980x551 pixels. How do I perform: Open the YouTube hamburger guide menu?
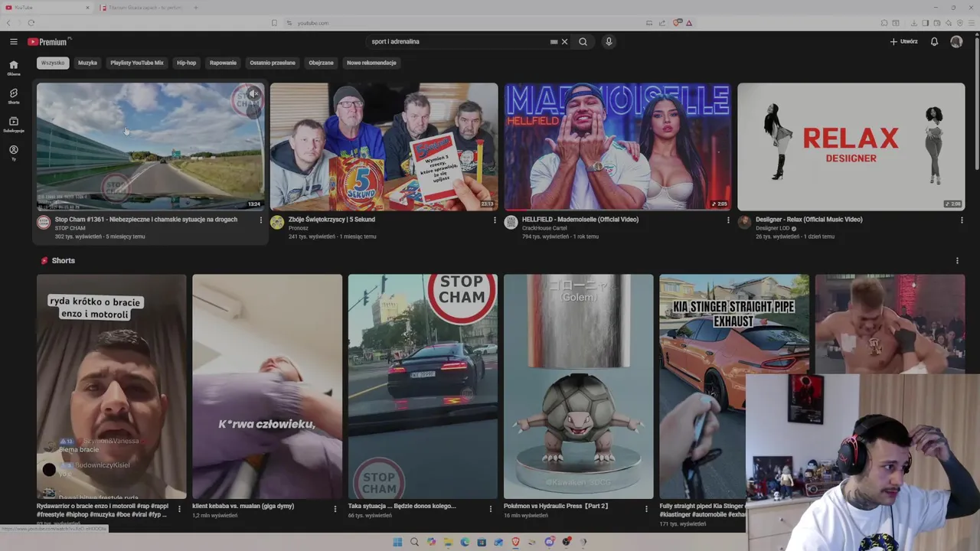pyautogui.click(x=14, y=41)
